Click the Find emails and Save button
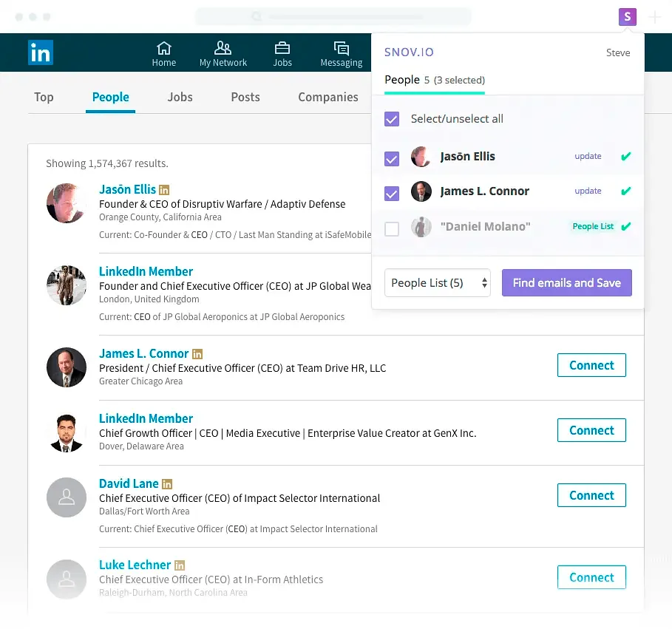Image resolution: width=672 pixels, height=629 pixels. pos(566,282)
